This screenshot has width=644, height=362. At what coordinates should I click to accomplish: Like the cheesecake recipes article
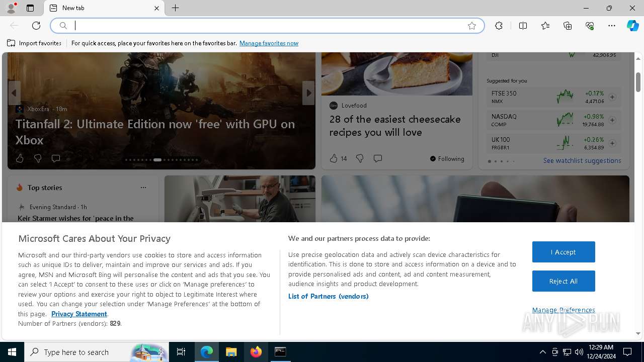[334, 158]
